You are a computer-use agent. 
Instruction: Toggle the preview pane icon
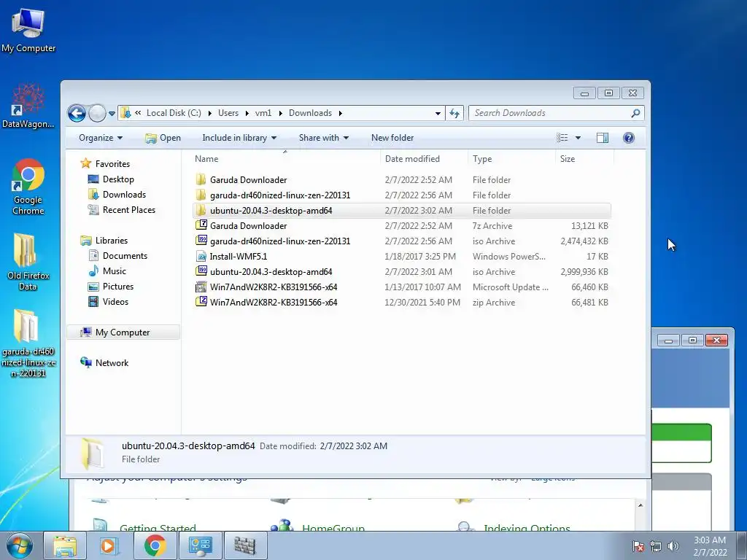[x=602, y=138]
